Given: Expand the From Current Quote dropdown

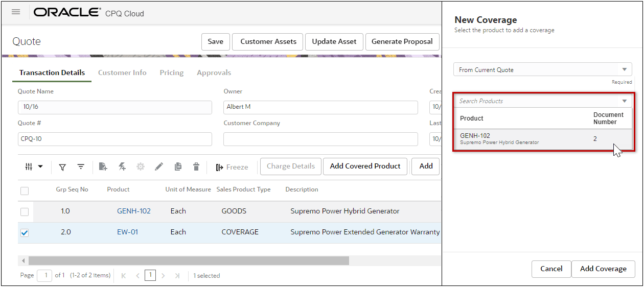Looking at the screenshot, I should point(543,69).
